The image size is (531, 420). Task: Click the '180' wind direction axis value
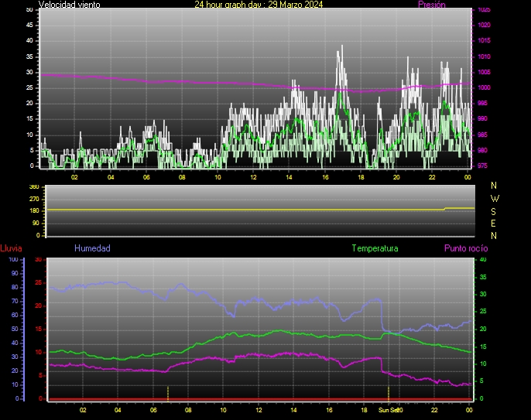coord(34,211)
